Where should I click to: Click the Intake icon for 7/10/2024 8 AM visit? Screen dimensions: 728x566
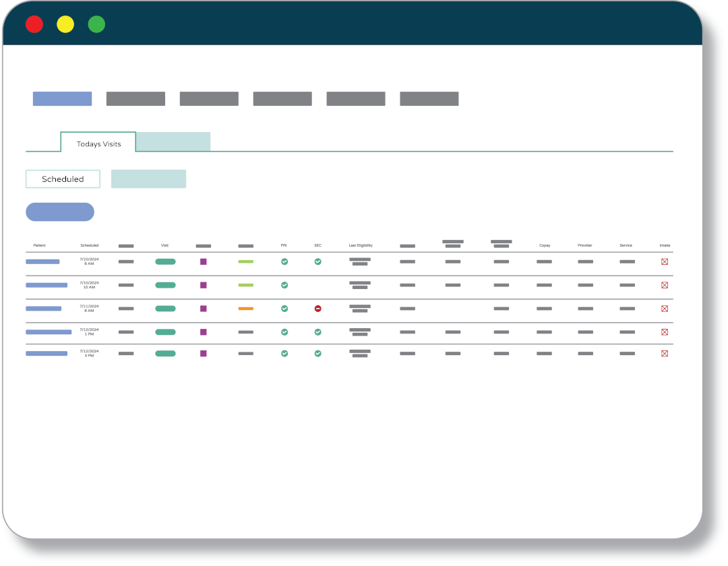(664, 261)
